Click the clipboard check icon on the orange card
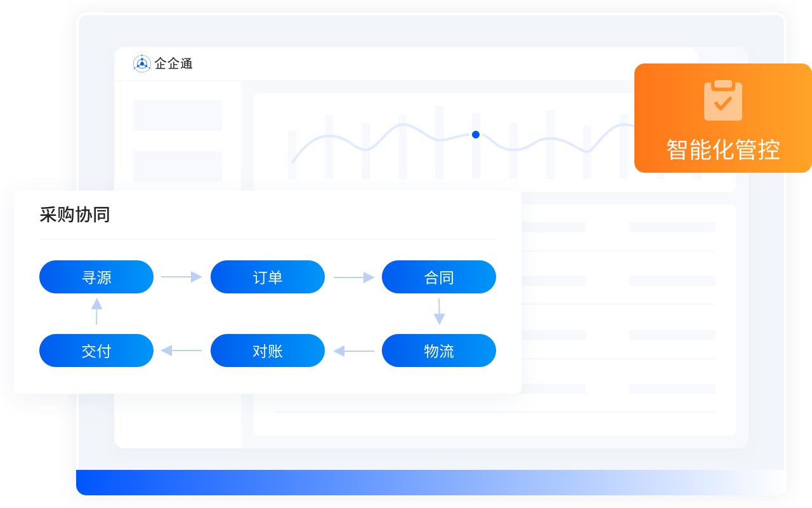 point(723,100)
